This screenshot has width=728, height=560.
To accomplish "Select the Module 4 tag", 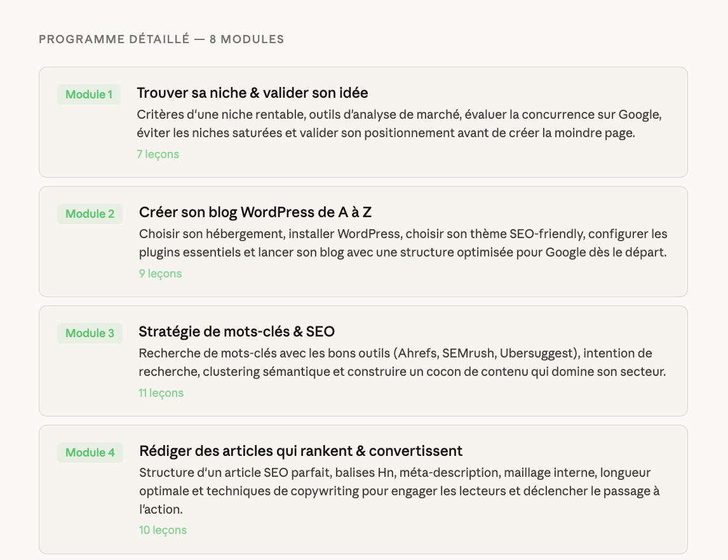I will tap(90, 453).
